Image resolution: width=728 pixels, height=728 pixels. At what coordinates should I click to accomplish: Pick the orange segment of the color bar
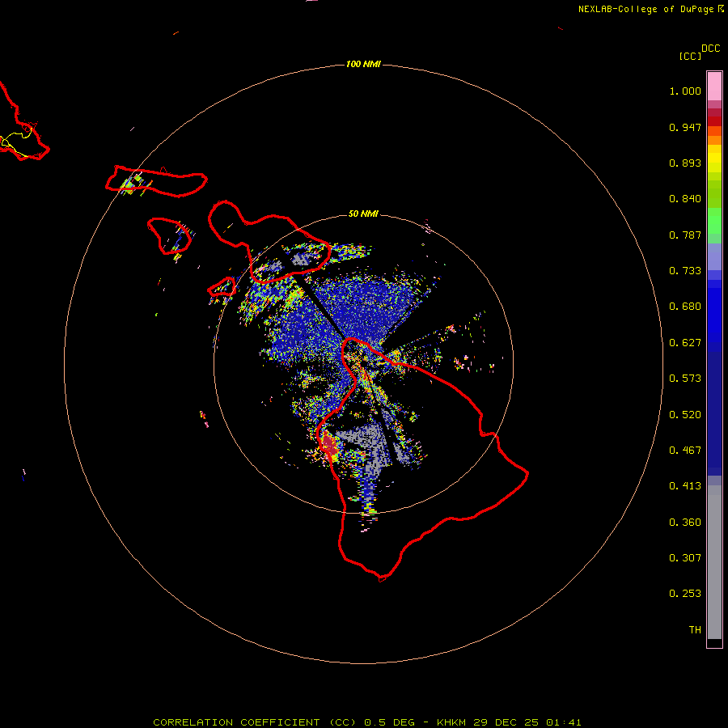(714, 140)
